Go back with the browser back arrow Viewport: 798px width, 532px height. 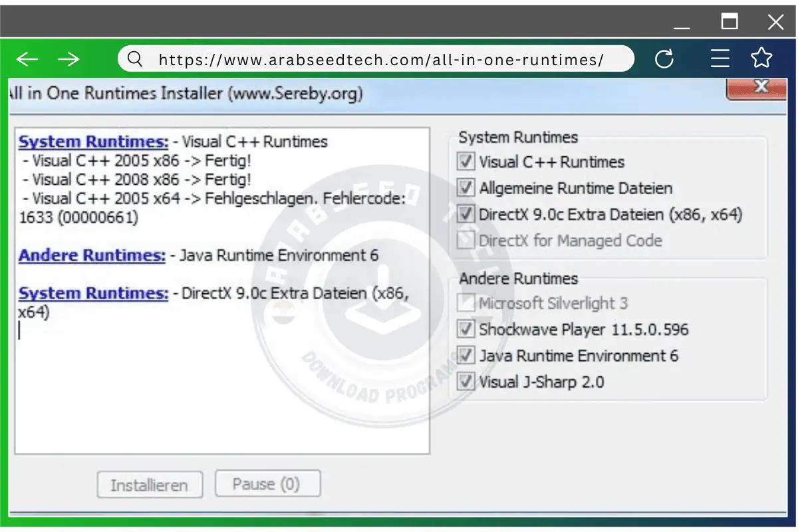(x=27, y=59)
